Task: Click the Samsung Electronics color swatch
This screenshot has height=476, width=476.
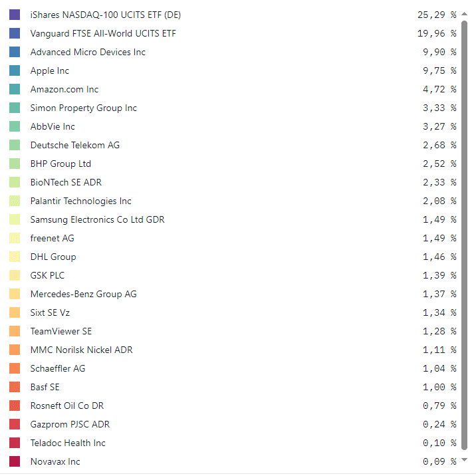Action: [15, 219]
